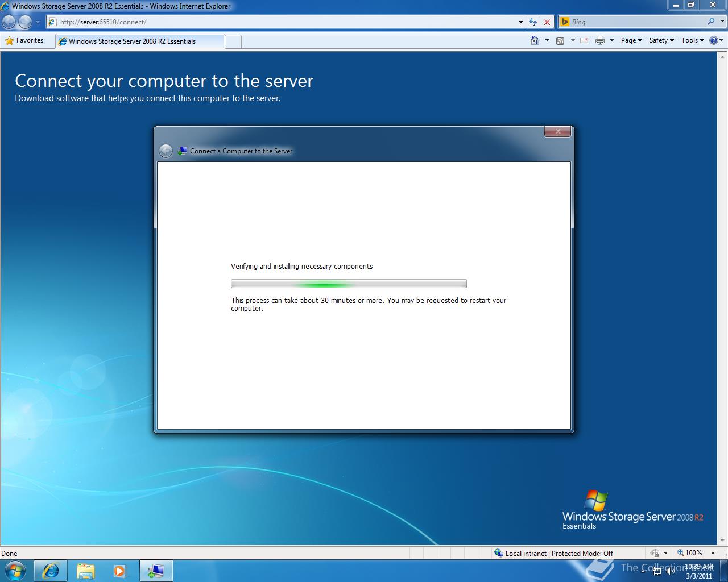Open Windows Media Player taskbar icon

[120, 571]
